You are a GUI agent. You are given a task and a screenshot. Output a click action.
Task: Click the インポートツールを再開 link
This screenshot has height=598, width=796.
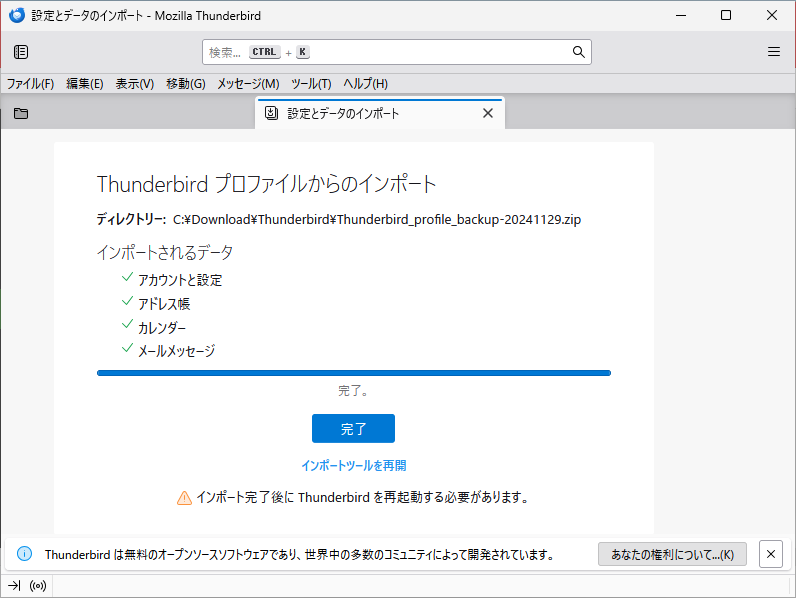point(353,466)
